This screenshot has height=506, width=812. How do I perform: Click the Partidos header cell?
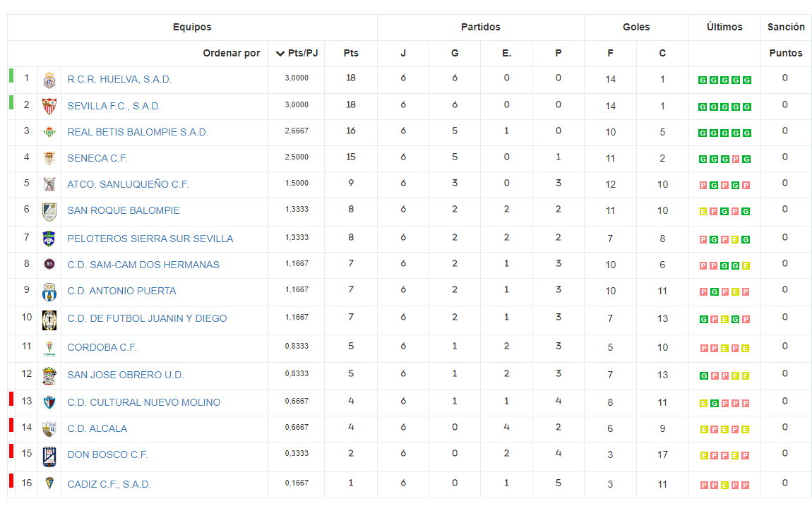click(x=481, y=28)
